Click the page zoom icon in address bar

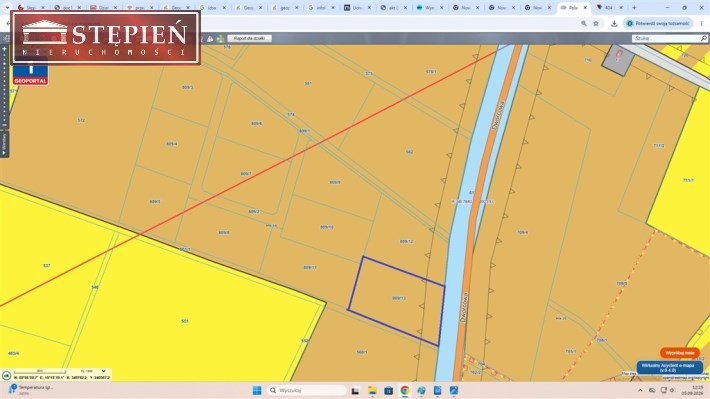tap(584, 24)
